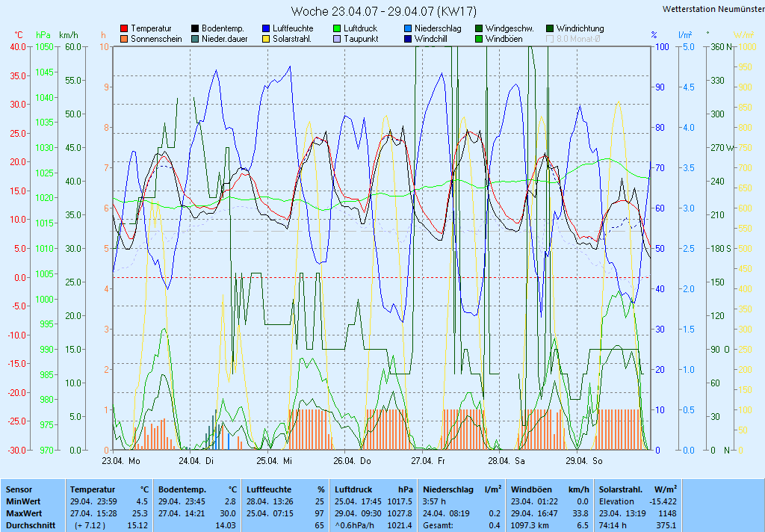Select the maximum temperature value '25.3'
This screenshot has width=765, height=532.
[140, 514]
